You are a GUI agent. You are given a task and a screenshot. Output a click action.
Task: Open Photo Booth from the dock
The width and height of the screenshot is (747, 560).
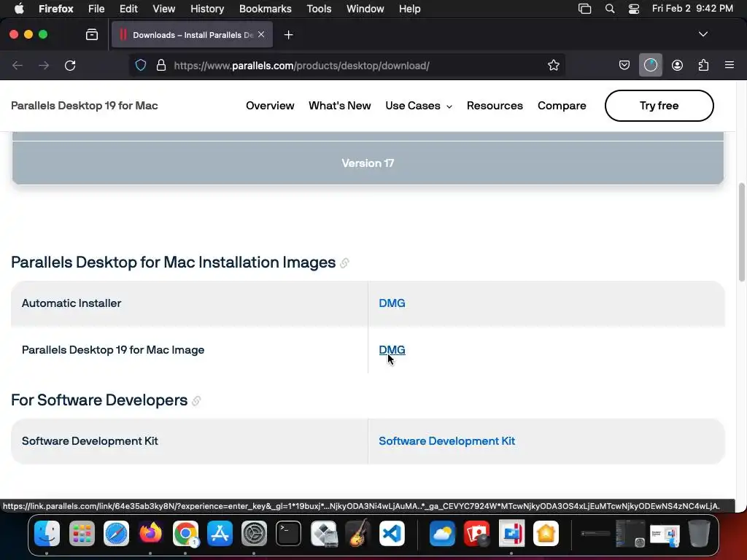[x=476, y=533]
